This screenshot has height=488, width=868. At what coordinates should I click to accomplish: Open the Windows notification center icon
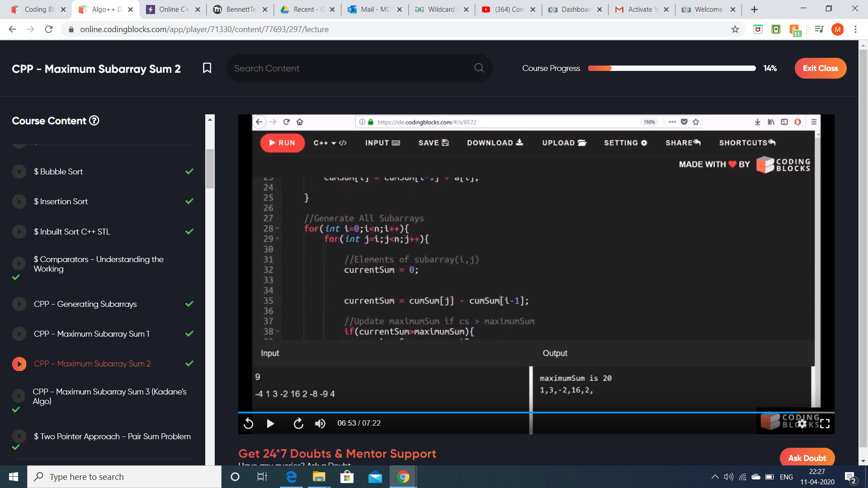coord(850,477)
